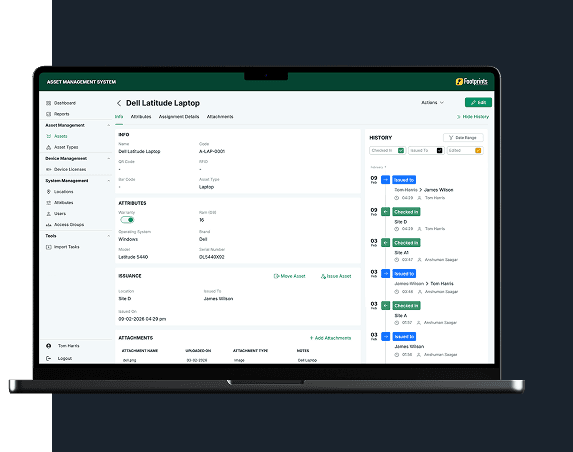This screenshot has height=452, width=573.
Task: Uncheck the Checked In history filter
Action: click(x=401, y=151)
